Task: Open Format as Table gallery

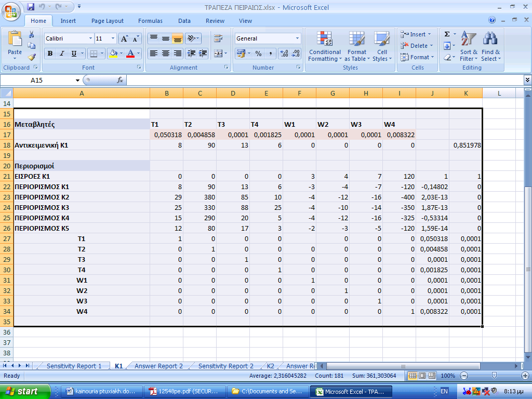Action: [357, 46]
